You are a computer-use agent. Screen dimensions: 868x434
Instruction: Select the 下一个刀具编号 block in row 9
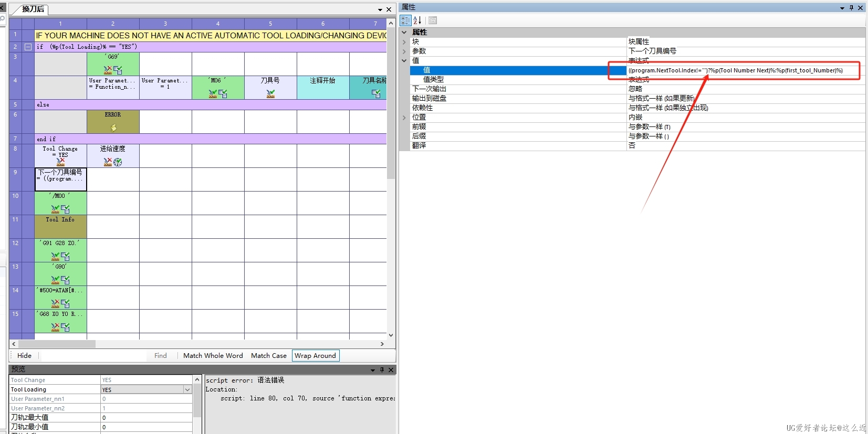coord(60,179)
